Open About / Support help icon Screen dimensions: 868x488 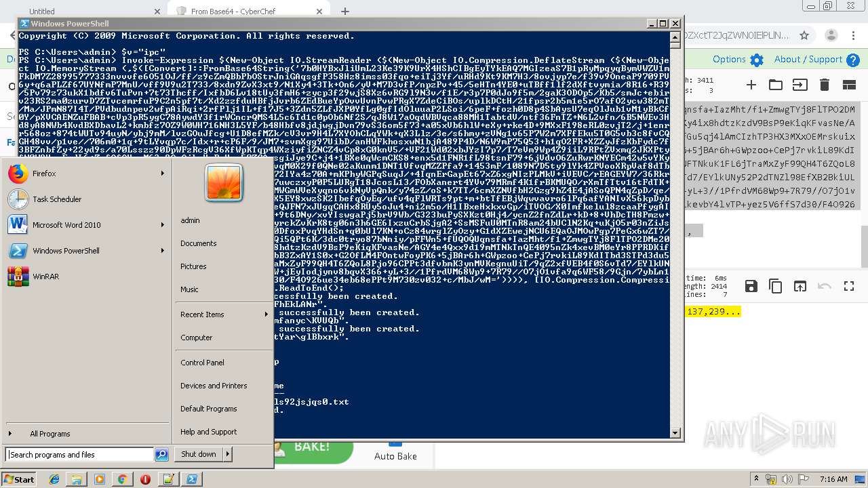click(x=852, y=60)
